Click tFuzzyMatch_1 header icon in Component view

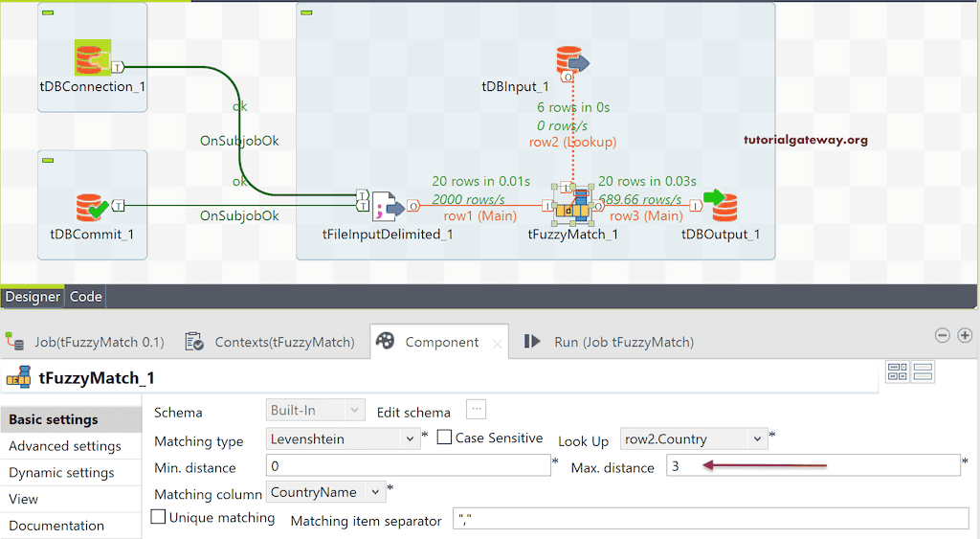(19, 377)
